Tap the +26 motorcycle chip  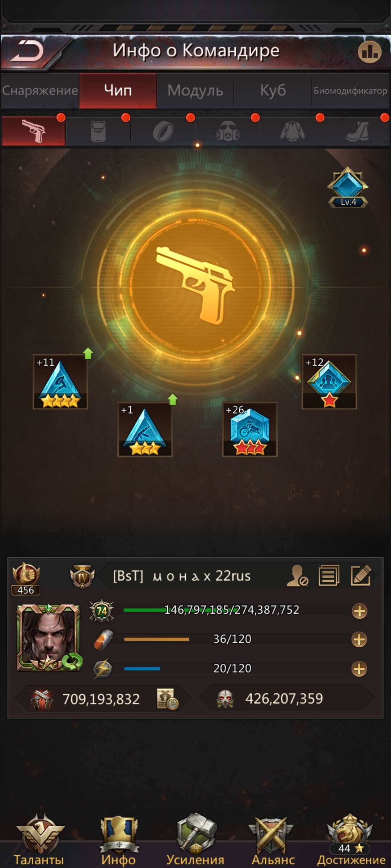pyautogui.click(x=250, y=429)
